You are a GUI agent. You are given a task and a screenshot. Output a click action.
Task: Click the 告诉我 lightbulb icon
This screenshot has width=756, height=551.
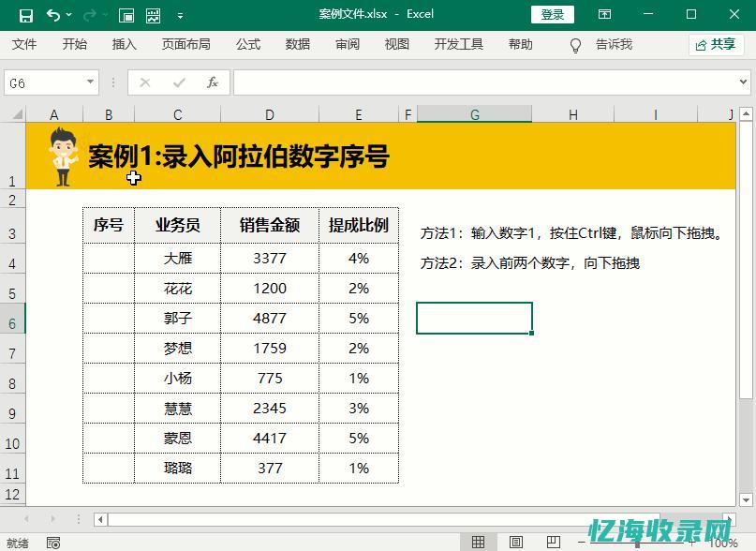[575, 44]
